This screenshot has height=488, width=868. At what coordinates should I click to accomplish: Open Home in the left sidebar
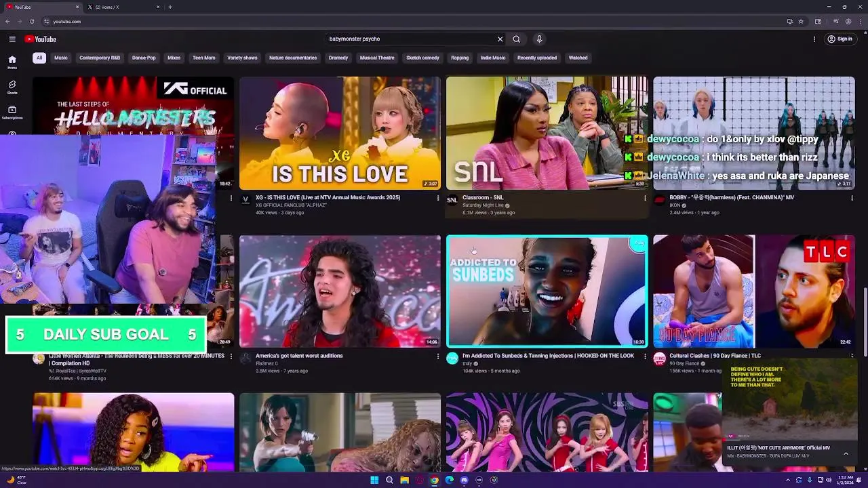pos(12,62)
